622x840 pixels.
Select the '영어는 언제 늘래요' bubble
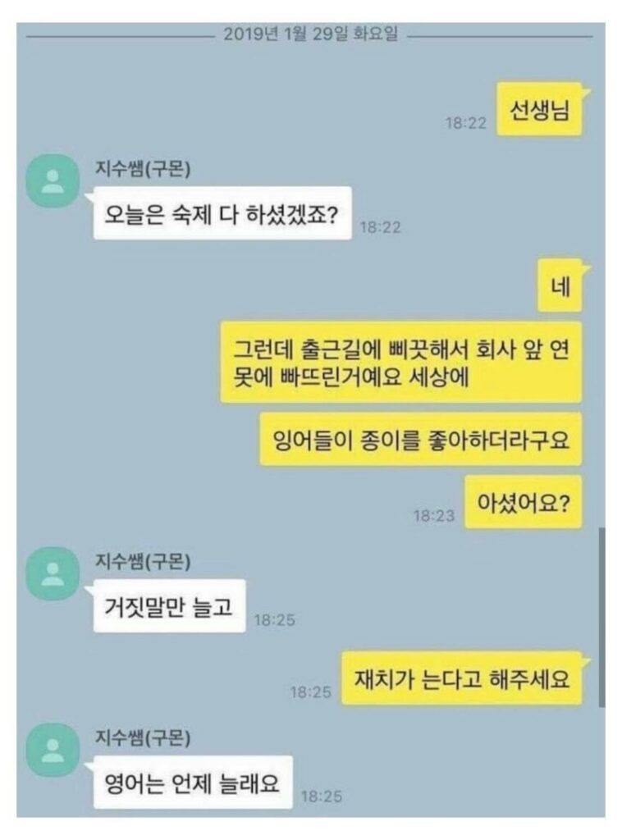point(193,782)
